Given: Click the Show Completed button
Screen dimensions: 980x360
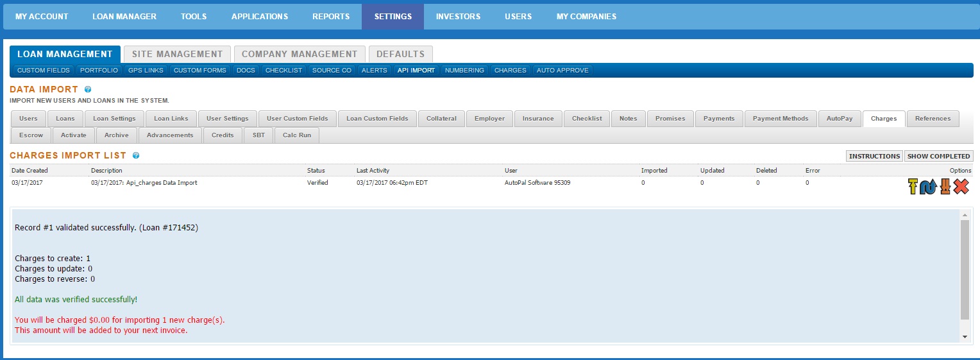Looking at the screenshot, I should pyautogui.click(x=939, y=156).
